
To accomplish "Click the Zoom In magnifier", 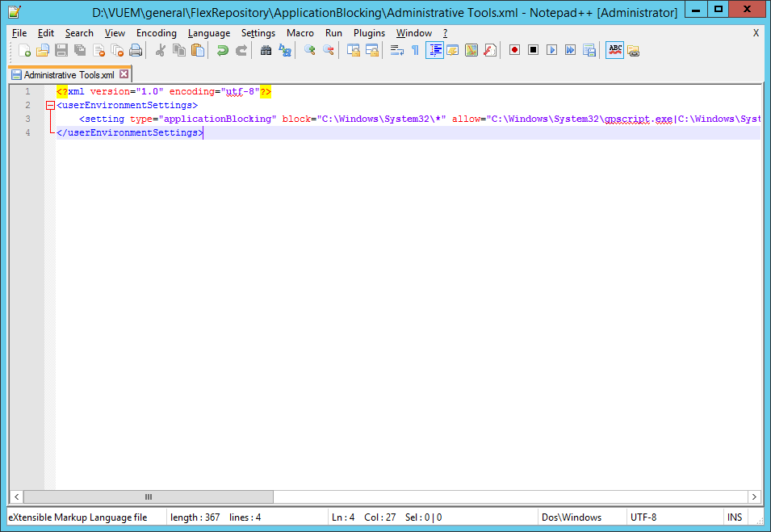I will pos(309,50).
